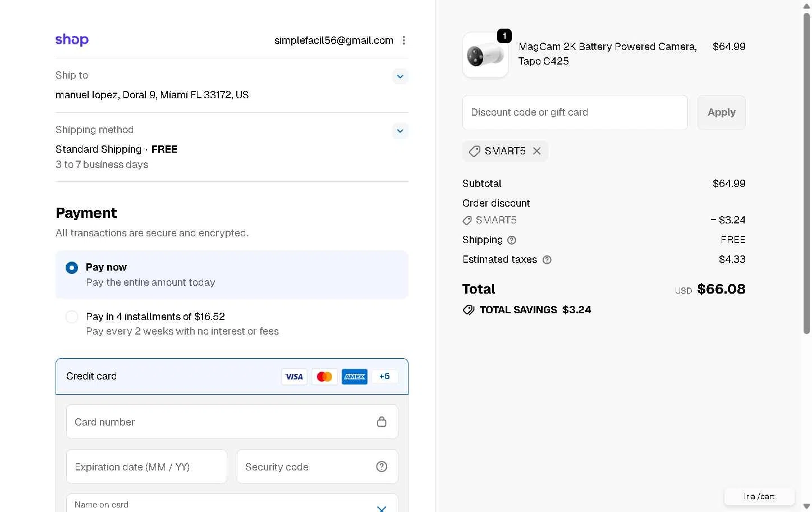Click the Apply discount button
812x512 pixels.
click(722, 112)
